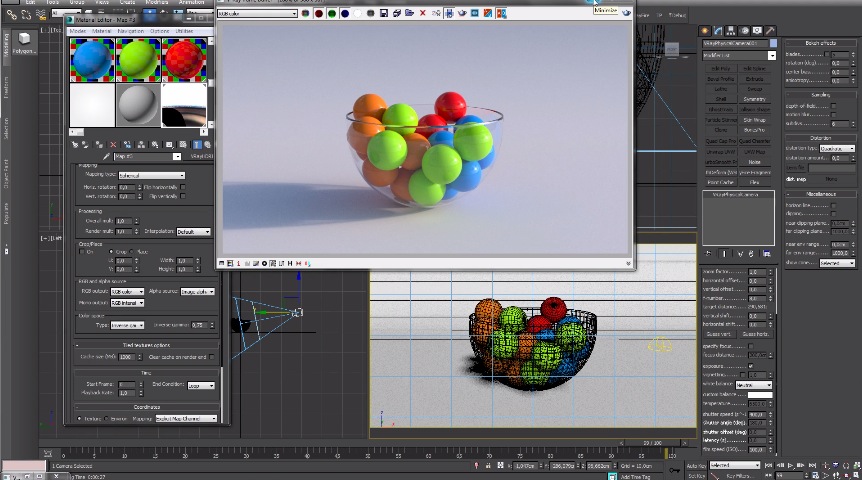Open the Material menu in Material Editor
The image size is (862, 480).
(102, 31)
